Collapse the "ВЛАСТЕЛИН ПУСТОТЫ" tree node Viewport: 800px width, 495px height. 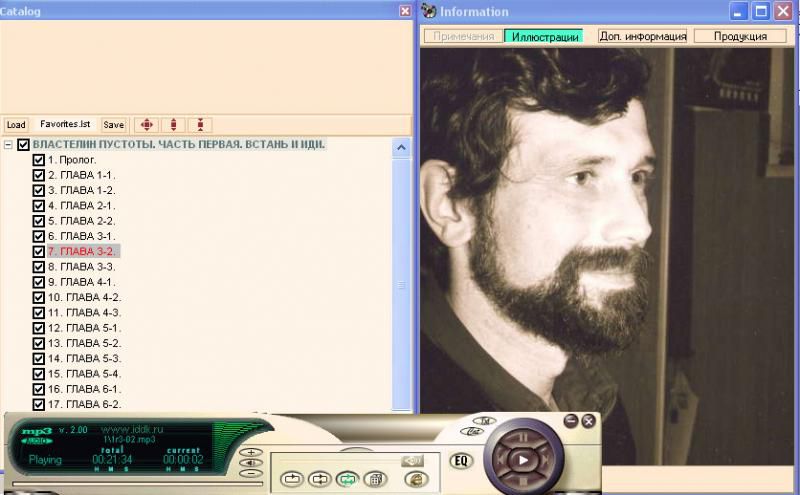coord(8,145)
